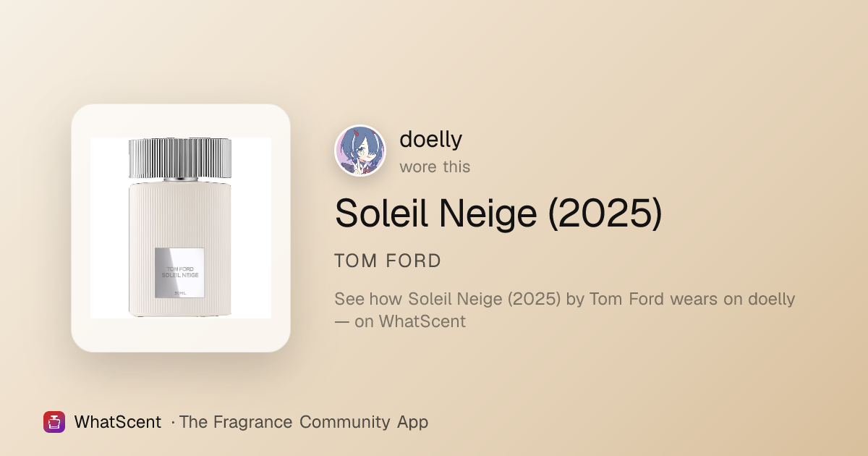
Task: Select the silver label plate on bottle
Action: [179, 274]
